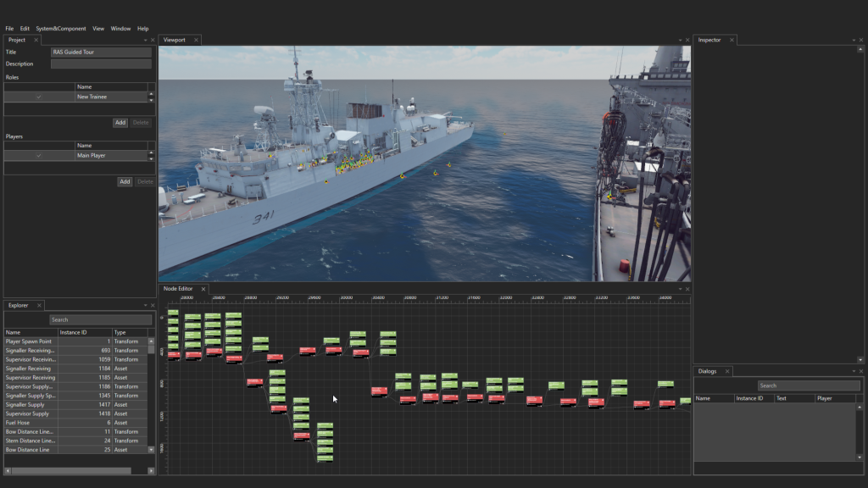
Task: Close the Node Editor tab using its X icon
Action: (203, 289)
